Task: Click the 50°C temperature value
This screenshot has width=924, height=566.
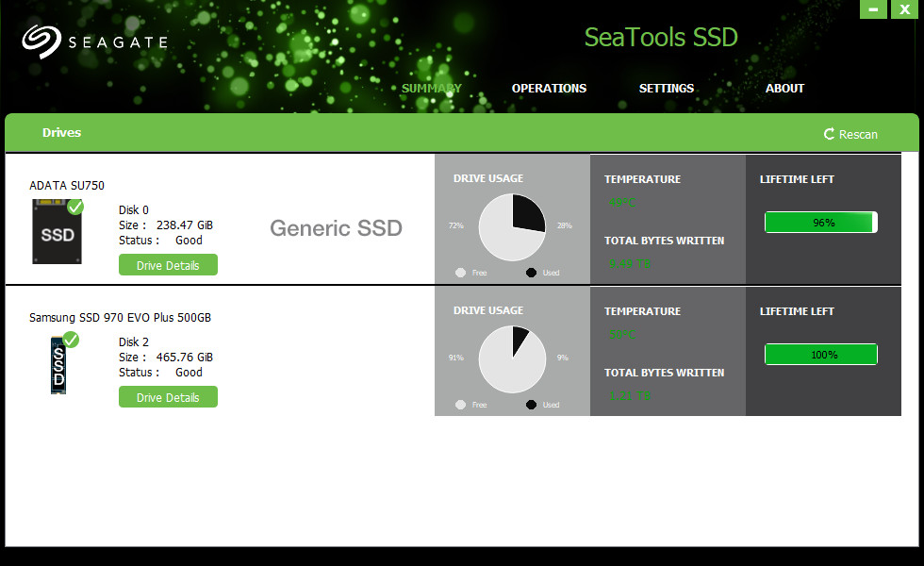Action: click(622, 335)
